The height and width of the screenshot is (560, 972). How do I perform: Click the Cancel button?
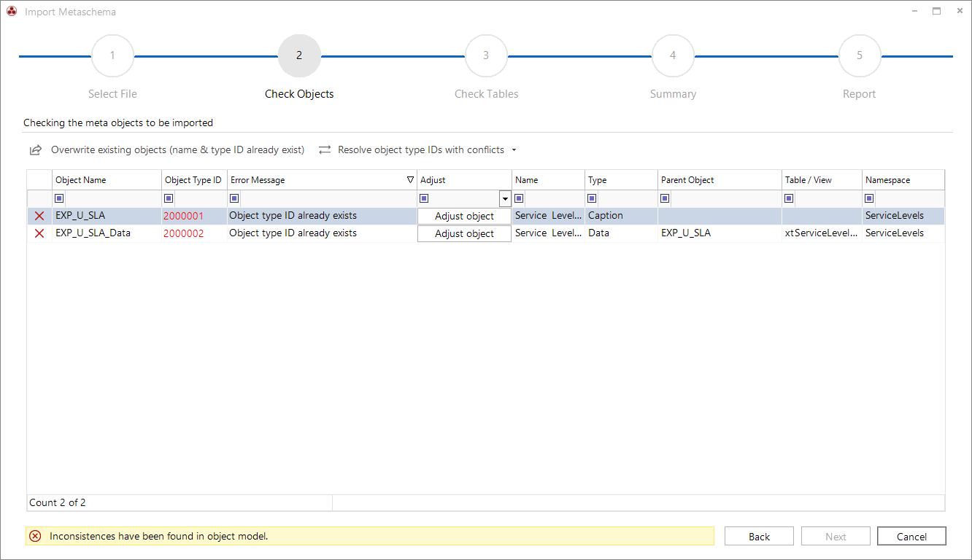[x=911, y=536]
